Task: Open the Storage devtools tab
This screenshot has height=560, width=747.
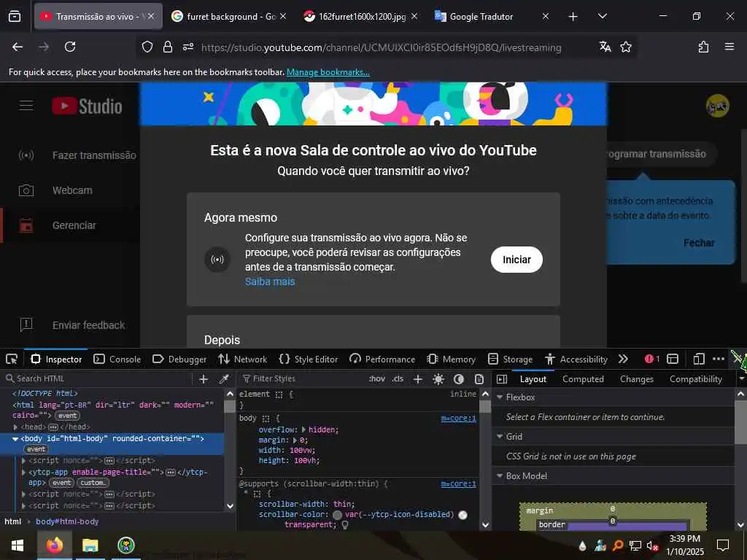Action: pyautogui.click(x=510, y=359)
